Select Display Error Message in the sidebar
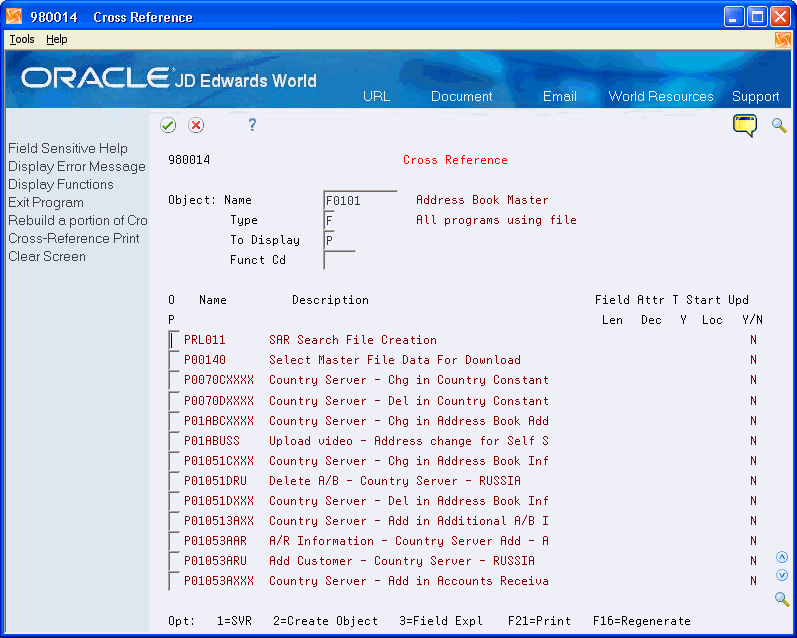This screenshot has height=638, width=797. tap(77, 167)
